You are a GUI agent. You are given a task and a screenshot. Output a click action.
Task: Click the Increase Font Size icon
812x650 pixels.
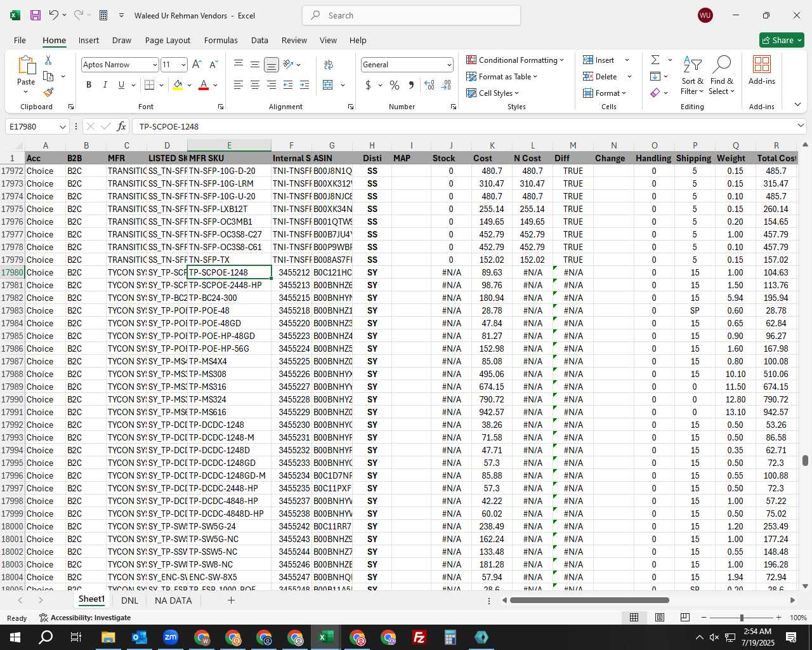tap(197, 65)
